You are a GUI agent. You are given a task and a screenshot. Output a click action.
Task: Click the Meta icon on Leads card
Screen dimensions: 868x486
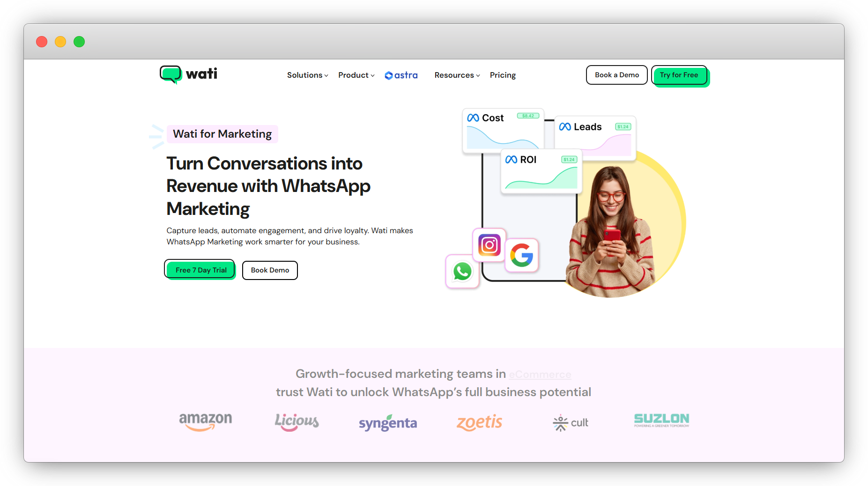[565, 127]
